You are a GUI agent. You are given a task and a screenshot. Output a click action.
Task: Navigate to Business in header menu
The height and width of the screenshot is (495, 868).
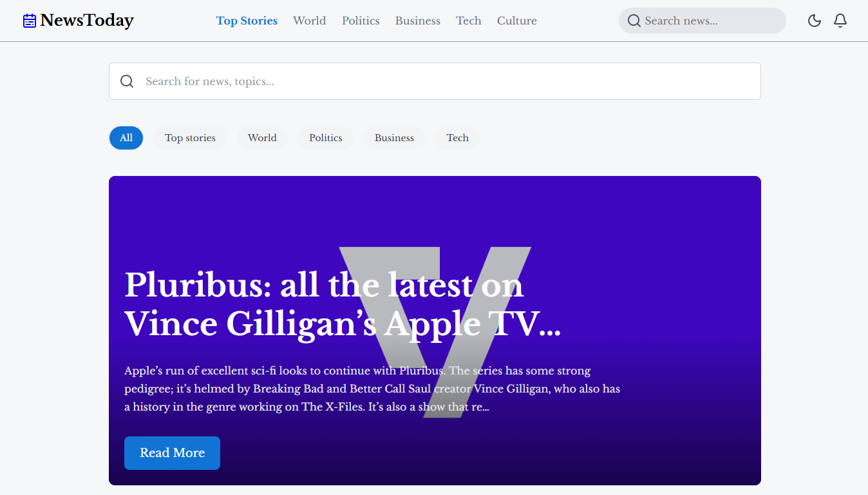[417, 21]
